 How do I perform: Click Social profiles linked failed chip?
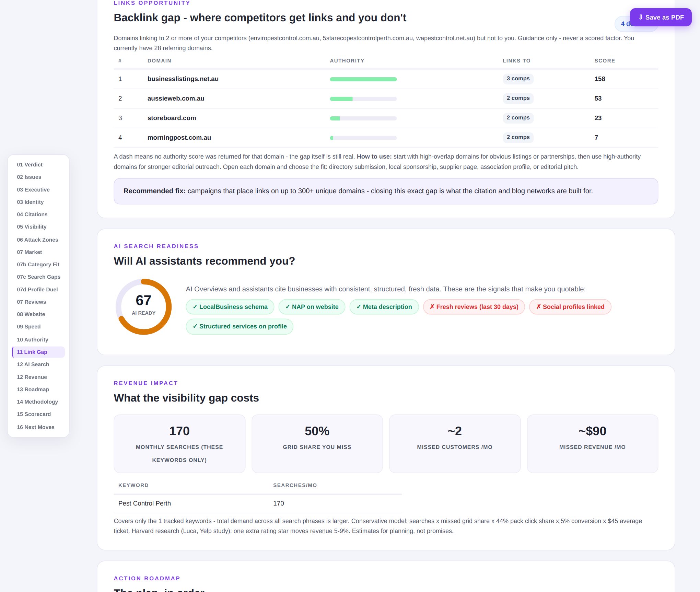tap(570, 307)
